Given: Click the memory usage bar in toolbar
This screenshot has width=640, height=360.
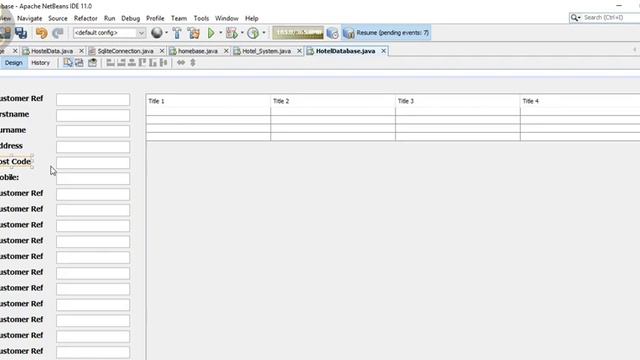Looking at the screenshot, I should 298,33.
